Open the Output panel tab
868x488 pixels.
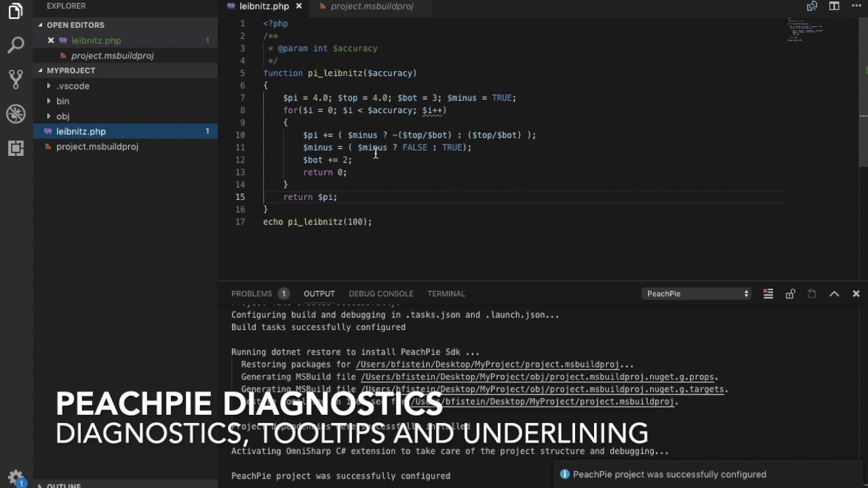(319, 293)
